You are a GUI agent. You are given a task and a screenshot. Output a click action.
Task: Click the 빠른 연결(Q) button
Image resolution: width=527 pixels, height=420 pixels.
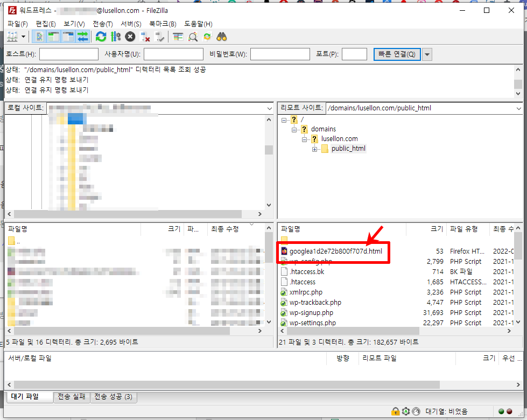pos(397,54)
